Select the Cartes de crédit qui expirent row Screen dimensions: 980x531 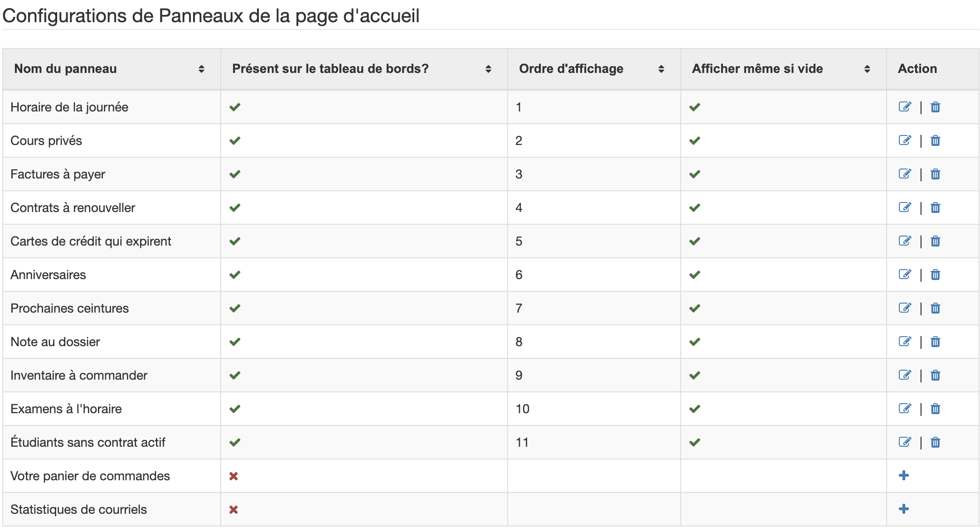[x=91, y=241]
